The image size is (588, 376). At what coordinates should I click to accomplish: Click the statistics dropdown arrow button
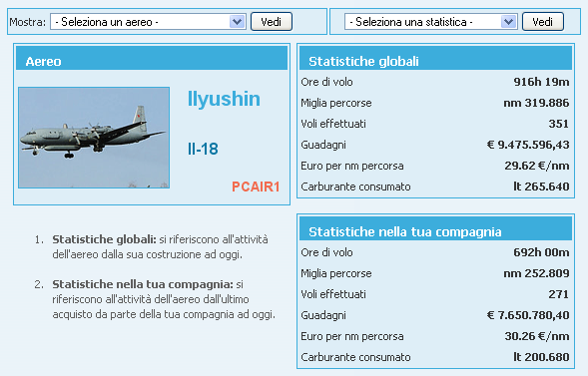pos(508,22)
